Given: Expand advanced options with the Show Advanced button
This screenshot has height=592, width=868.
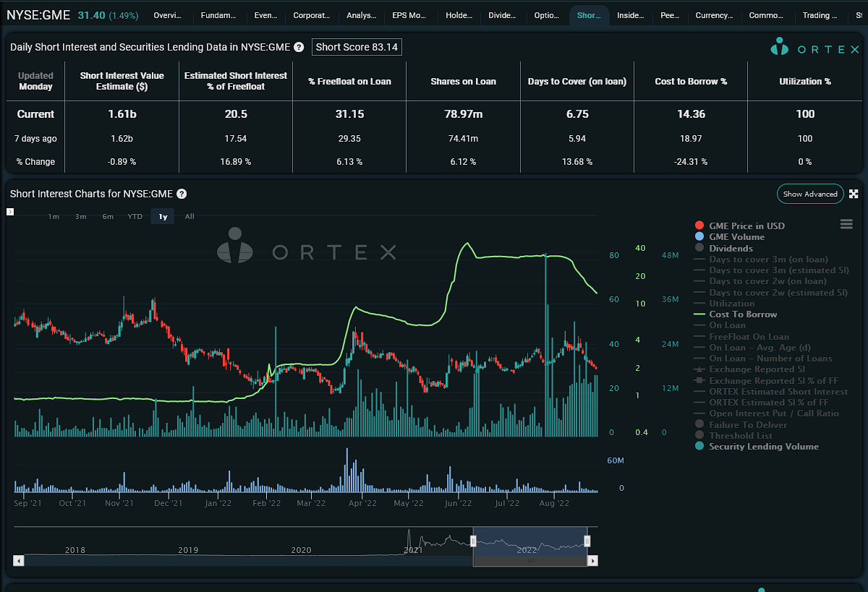Looking at the screenshot, I should (810, 194).
